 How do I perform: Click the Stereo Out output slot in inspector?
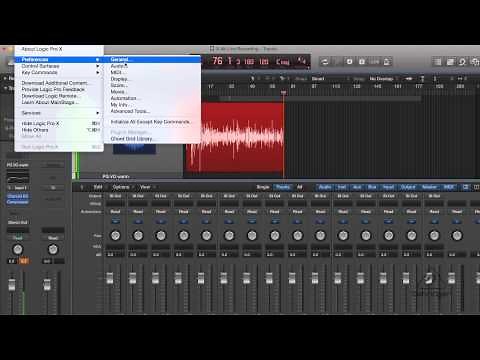tap(18, 222)
